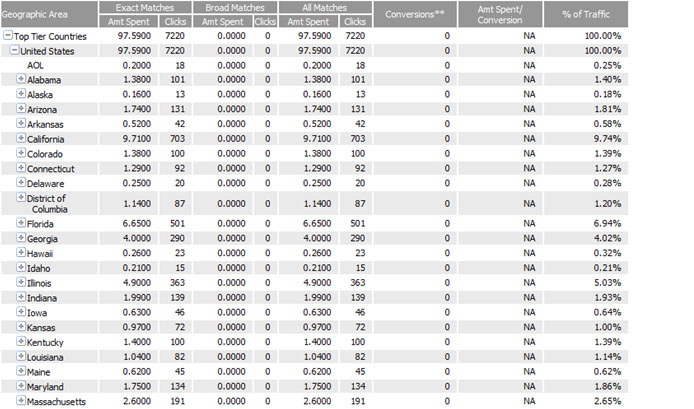The width and height of the screenshot is (694, 409).
Task: Click Massachusetts's 2.65% traffic value
Action: click(607, 401)
